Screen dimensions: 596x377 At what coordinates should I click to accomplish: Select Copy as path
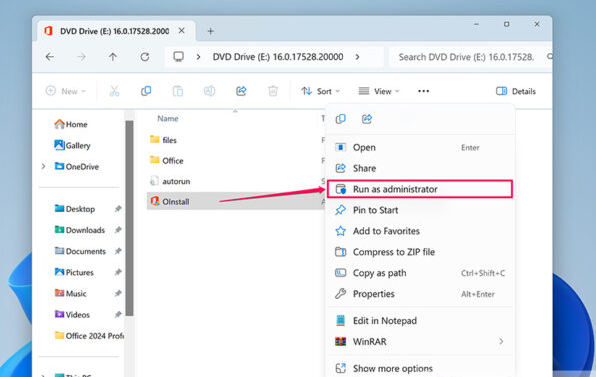(x=420, y=273)
